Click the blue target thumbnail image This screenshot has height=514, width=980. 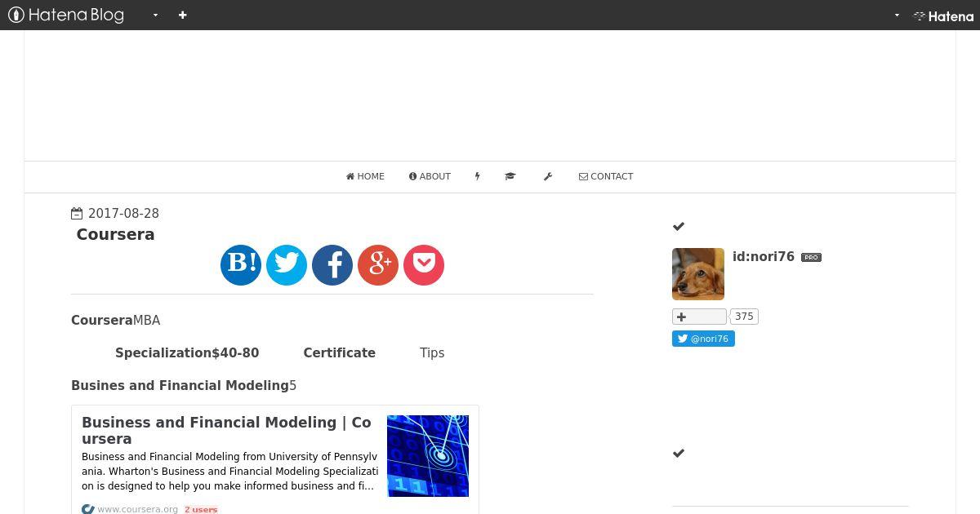click(428, 455)
